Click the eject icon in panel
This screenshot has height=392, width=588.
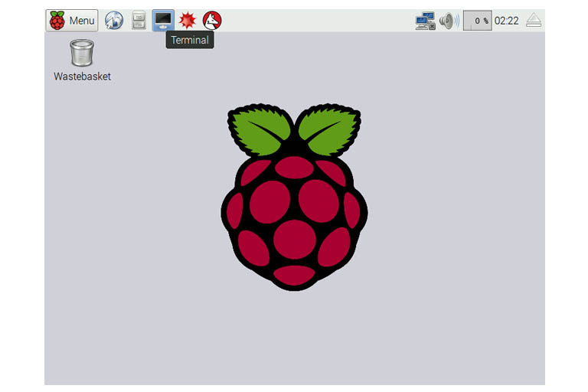tap(533, 21)
